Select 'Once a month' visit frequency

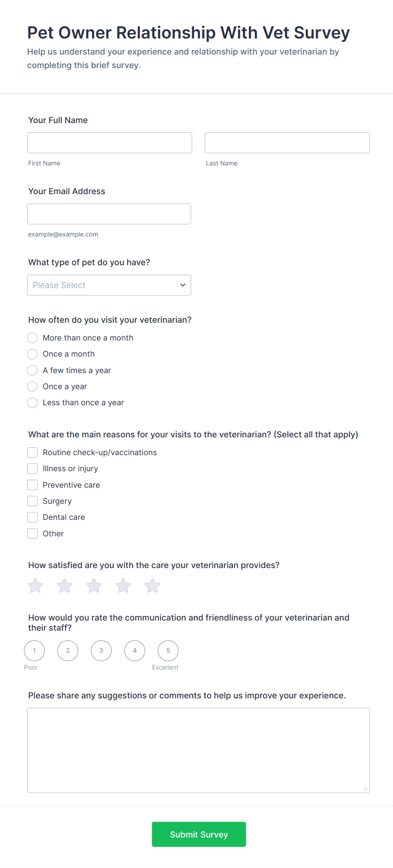[x=33, y=354]
